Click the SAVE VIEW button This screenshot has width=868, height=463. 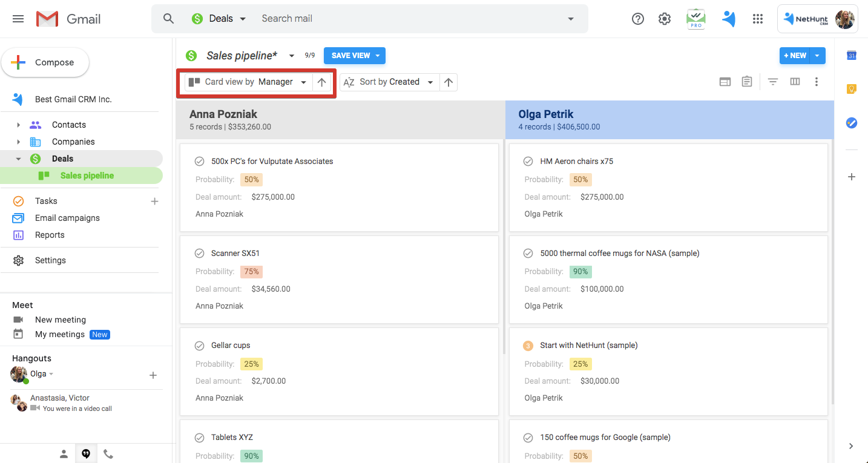tap(350, 56)
